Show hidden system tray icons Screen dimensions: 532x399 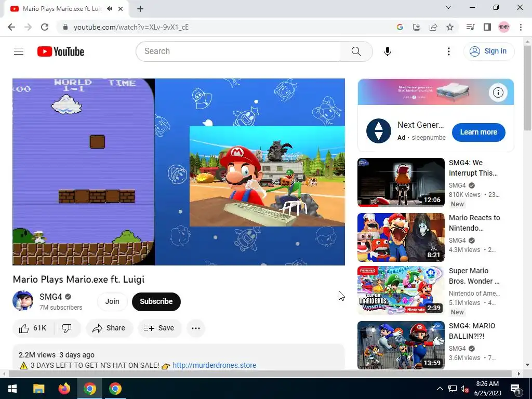tap(440, 389)
